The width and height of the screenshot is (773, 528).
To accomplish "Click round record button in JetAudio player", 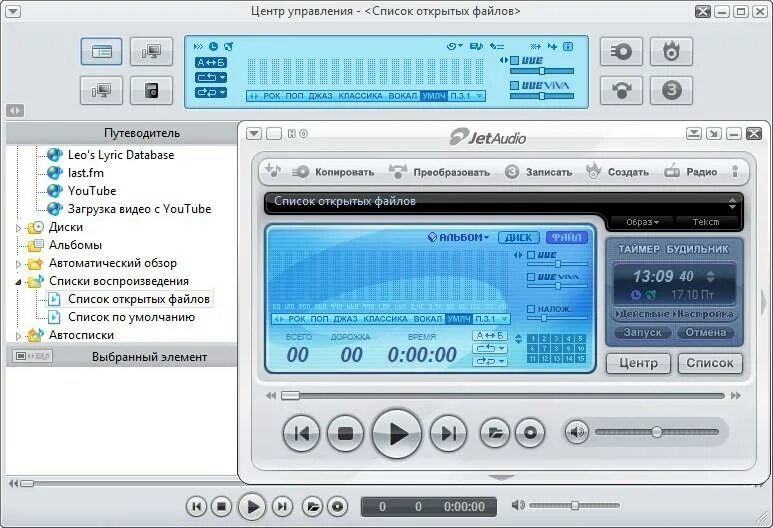I will click(x=530, y=433).
